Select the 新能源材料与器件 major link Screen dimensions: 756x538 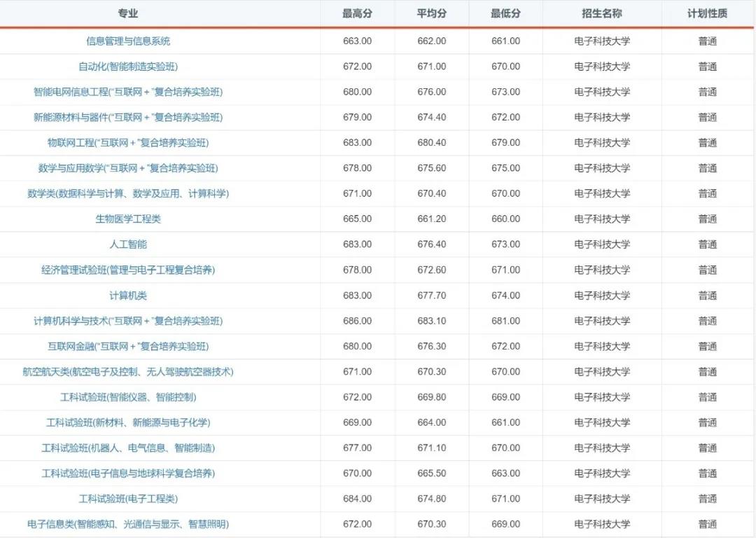click(127, 117)
